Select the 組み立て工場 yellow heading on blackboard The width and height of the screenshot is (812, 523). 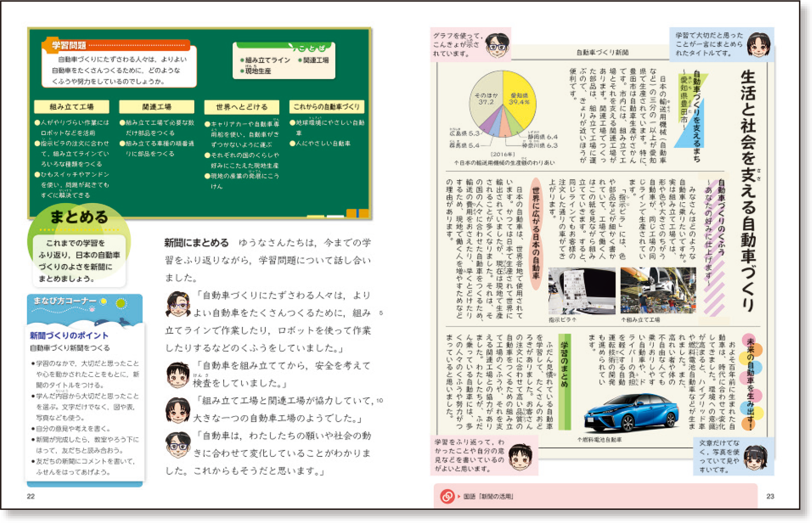(71, 107)
